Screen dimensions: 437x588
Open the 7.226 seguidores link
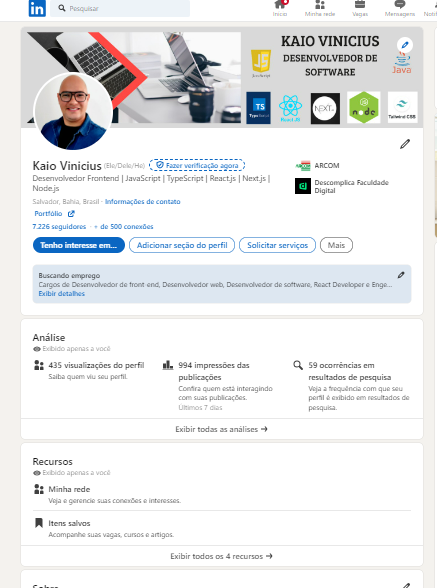tap(59, 226)
